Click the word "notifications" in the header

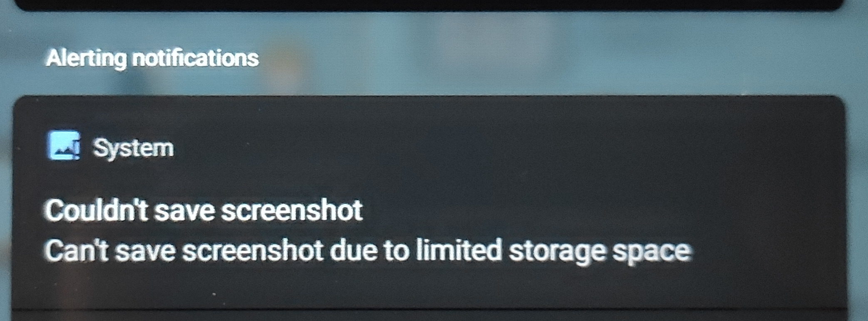196,58
